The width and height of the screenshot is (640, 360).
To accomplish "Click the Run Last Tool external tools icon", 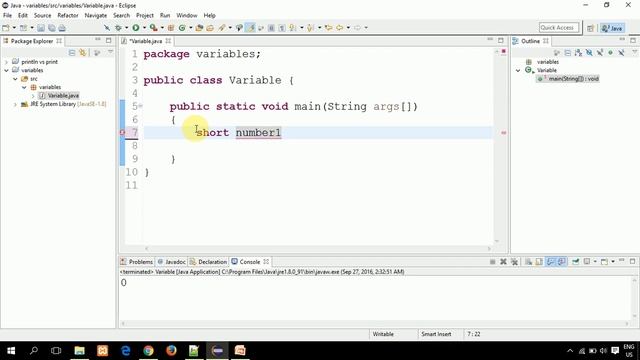I will (153, 28).
